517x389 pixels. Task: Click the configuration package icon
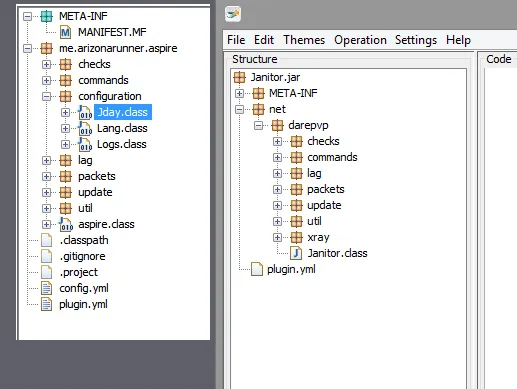(x=65, y=96)
